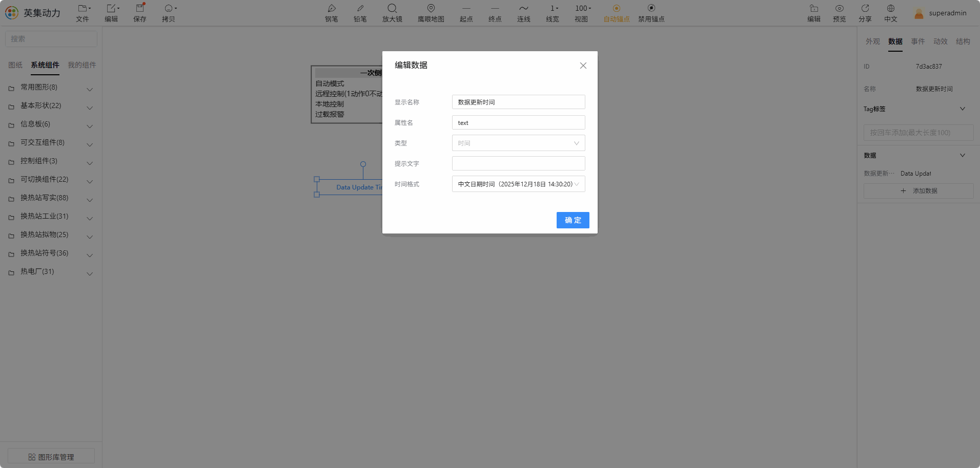Viewport: 980px width, 468px height.
Task: Activate the 放大镜 magnifier tool
Action: (x=392, y=9)
